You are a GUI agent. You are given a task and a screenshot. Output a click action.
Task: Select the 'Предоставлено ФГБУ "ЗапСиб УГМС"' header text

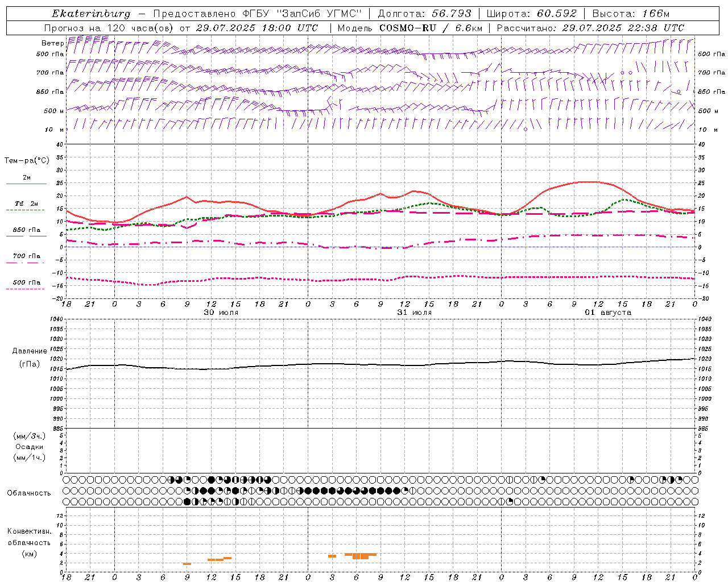coord(258,14)
